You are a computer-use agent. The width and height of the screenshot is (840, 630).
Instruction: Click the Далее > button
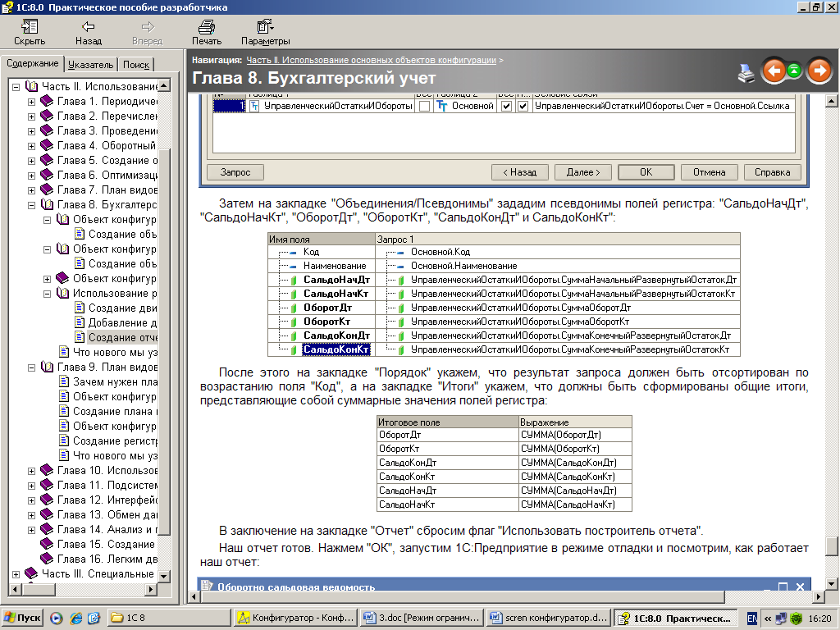(x=582, y=172)
